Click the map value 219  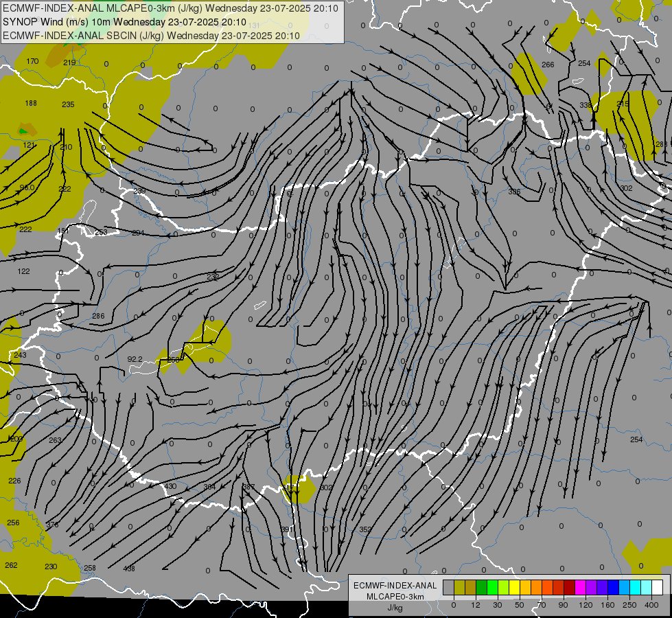(69, 62)
